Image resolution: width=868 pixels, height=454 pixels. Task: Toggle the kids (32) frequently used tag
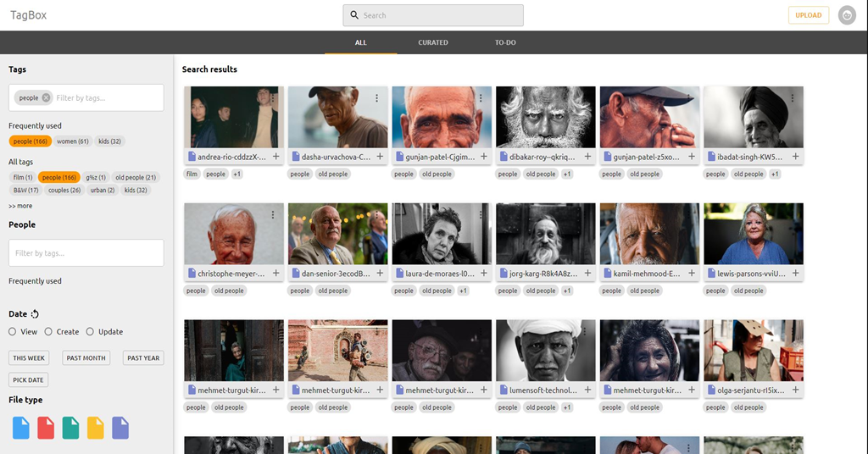point(109,141)
